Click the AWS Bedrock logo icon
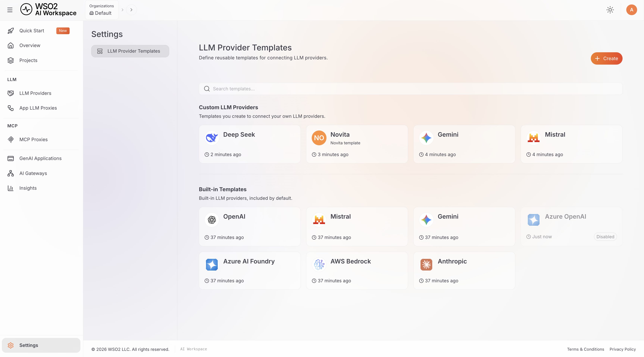 click(319, 265)
